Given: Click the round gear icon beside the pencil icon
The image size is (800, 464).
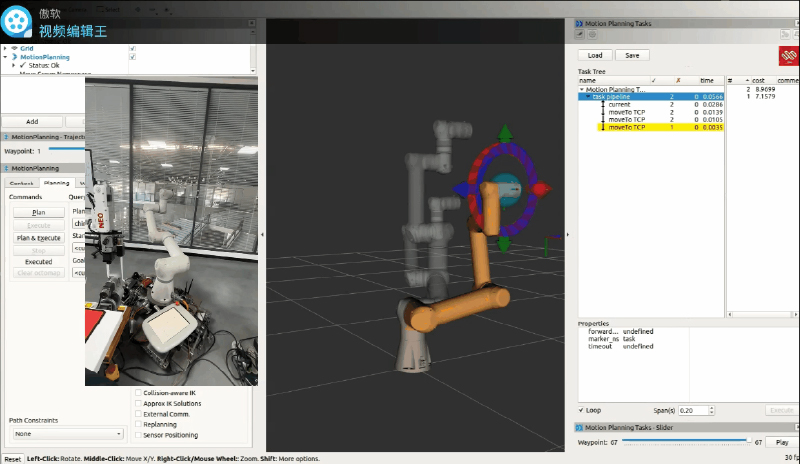Looking at the screenshot, I should coord(592,34).
